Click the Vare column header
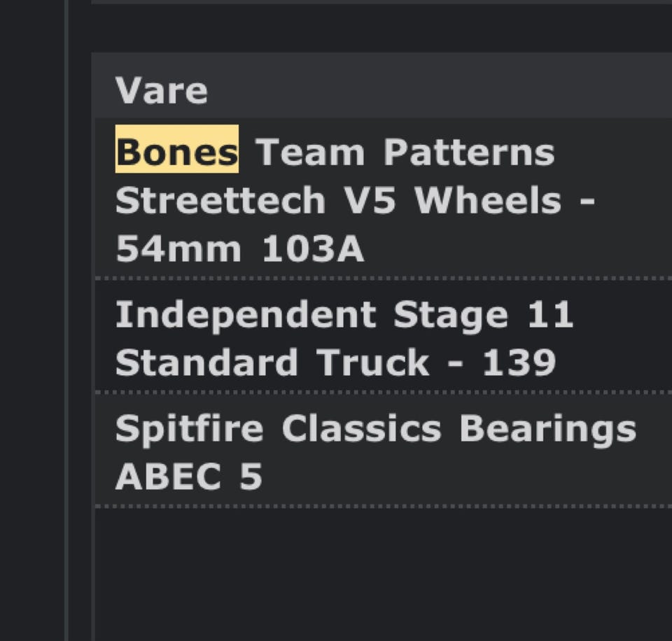 (162, 91)
